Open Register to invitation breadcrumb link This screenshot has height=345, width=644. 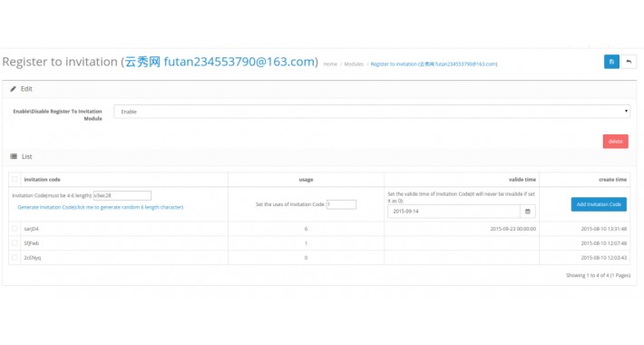click(434, 64)
